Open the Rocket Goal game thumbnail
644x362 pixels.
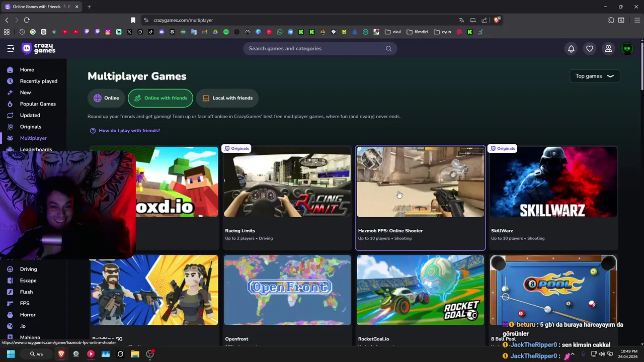point(421,290)
